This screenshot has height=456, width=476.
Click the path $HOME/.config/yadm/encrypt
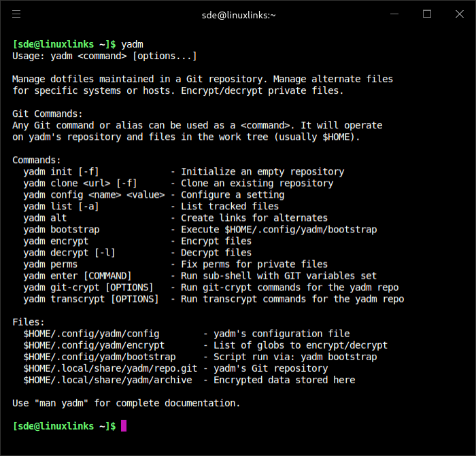point(94,345)
